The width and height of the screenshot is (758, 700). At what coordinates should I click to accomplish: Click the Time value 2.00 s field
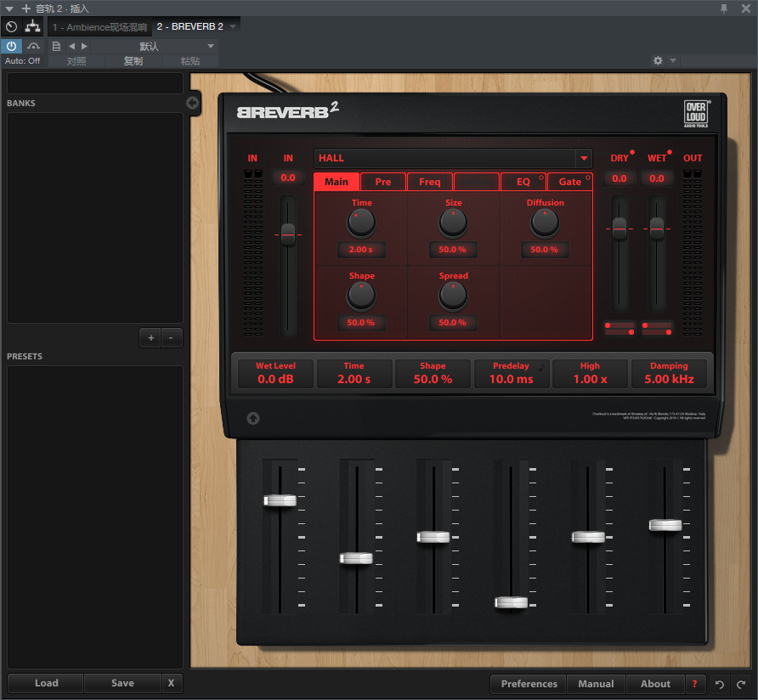pyautogui.click(x=361, y=250)
